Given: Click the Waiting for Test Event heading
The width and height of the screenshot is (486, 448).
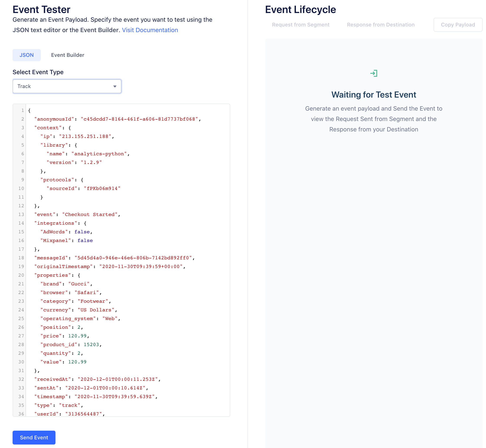Looking at the screenshot, I should pos(373,95).
